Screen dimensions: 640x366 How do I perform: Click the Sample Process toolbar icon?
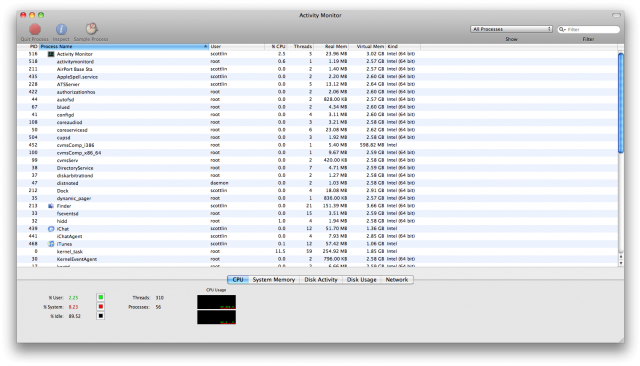91,29
